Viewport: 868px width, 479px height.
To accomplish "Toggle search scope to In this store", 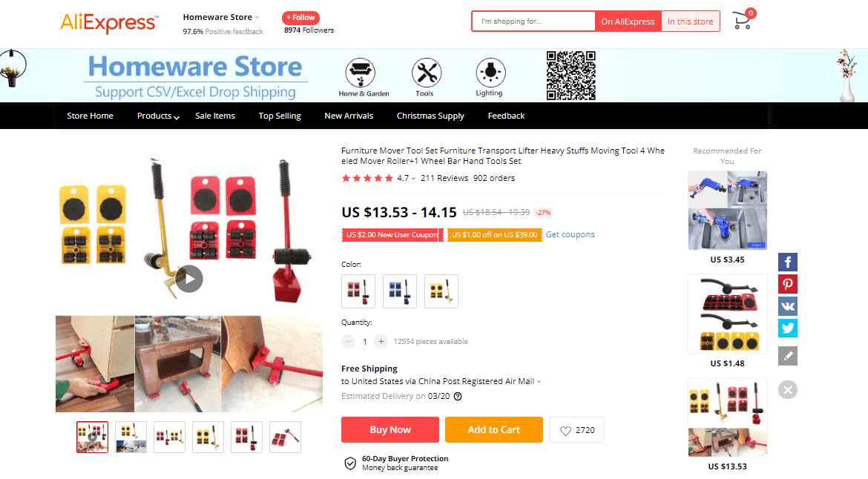I will tap(690, 22).
